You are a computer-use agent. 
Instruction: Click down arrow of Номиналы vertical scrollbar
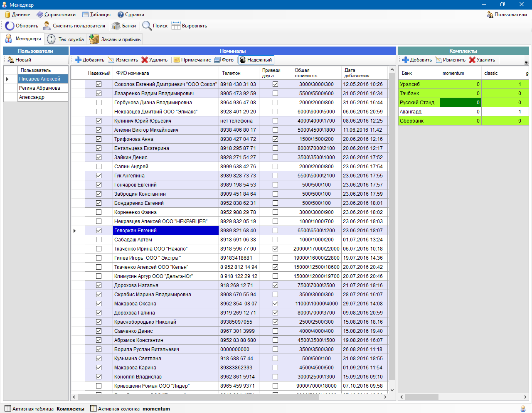[x=392, y=390]
